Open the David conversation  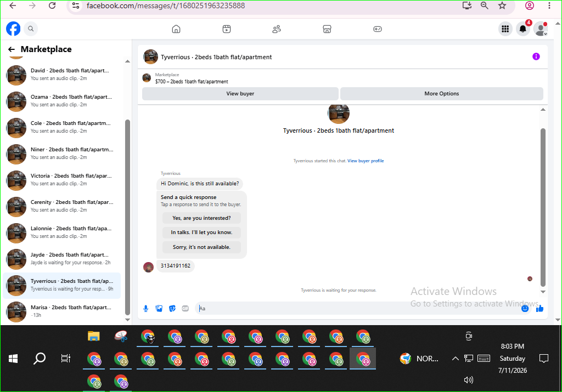click(x=61, y=75)
